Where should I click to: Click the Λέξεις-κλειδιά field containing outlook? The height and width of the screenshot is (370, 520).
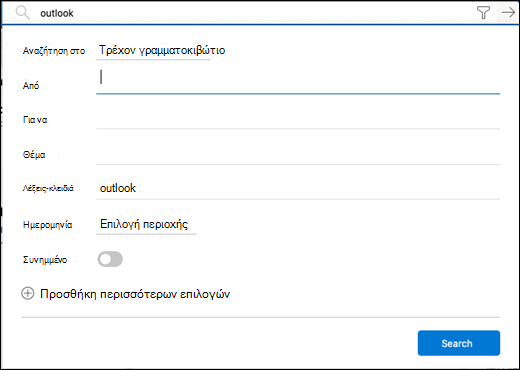tap(298, 189)
